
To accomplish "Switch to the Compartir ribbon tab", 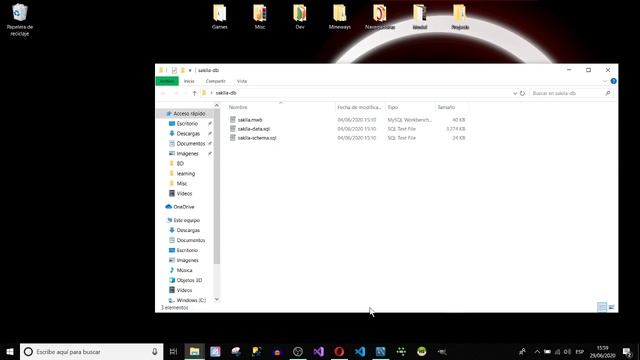I will [216, 81].
